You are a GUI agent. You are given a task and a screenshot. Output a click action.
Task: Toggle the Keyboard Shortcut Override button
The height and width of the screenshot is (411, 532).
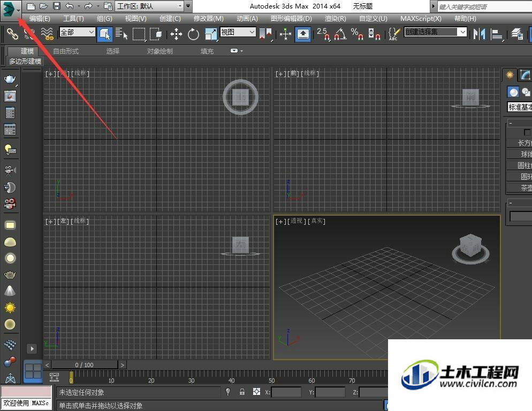point(303,34)
